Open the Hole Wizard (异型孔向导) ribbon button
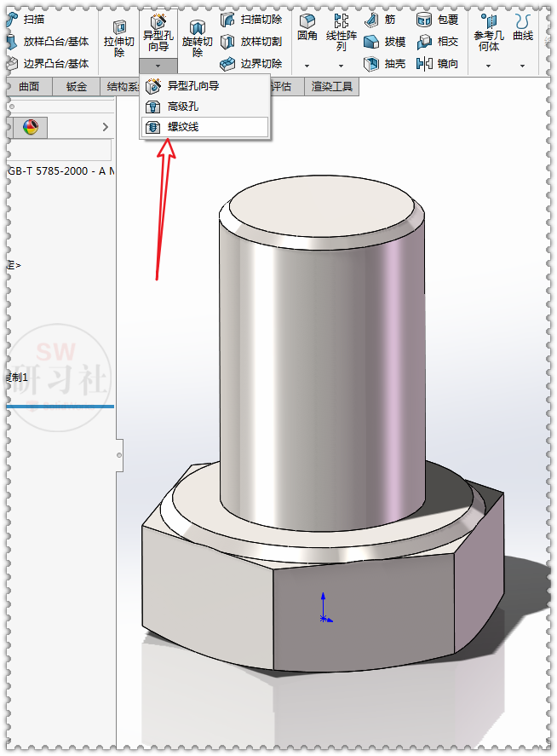This screenshot has width=557, height=756. [x=158, y=34]
